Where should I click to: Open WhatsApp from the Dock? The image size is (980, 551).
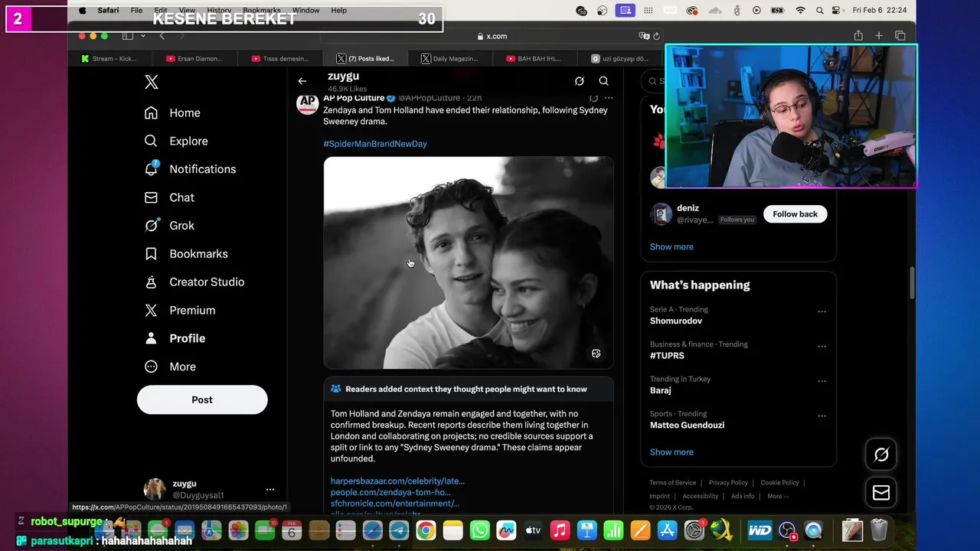479,530
